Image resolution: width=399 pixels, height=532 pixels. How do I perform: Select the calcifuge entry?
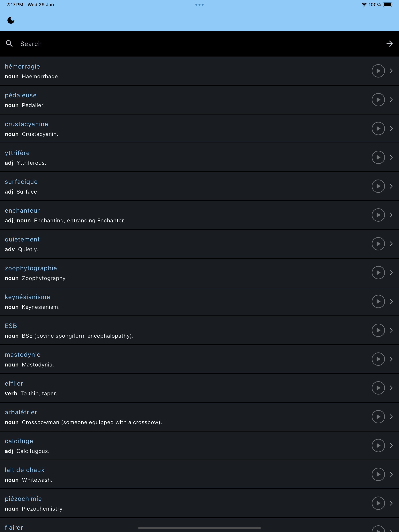tap(199, 446)
